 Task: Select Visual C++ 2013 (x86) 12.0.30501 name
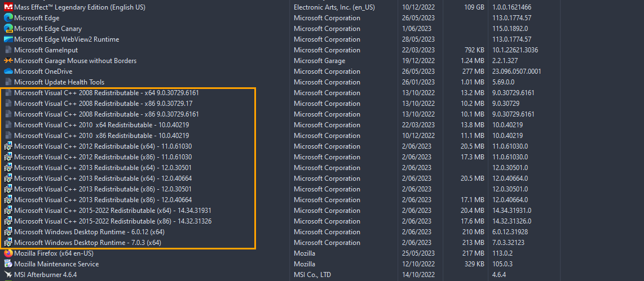point(103,189)
